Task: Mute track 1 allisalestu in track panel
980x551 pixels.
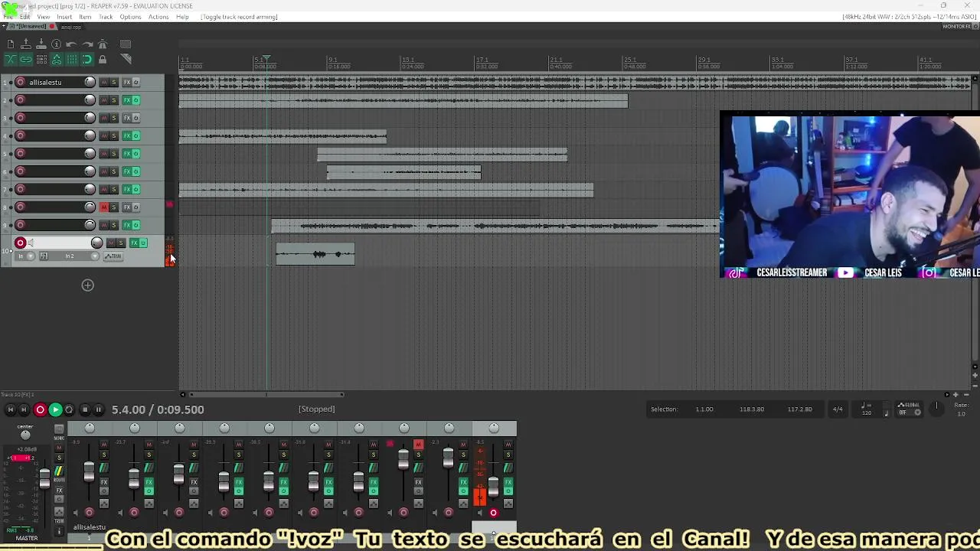Action: 104,83
